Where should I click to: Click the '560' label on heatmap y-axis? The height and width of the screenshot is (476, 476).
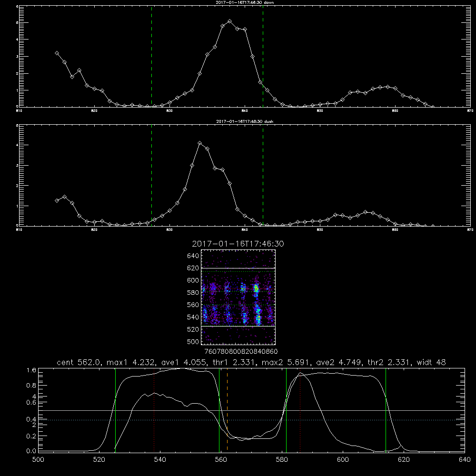[193, 305]
